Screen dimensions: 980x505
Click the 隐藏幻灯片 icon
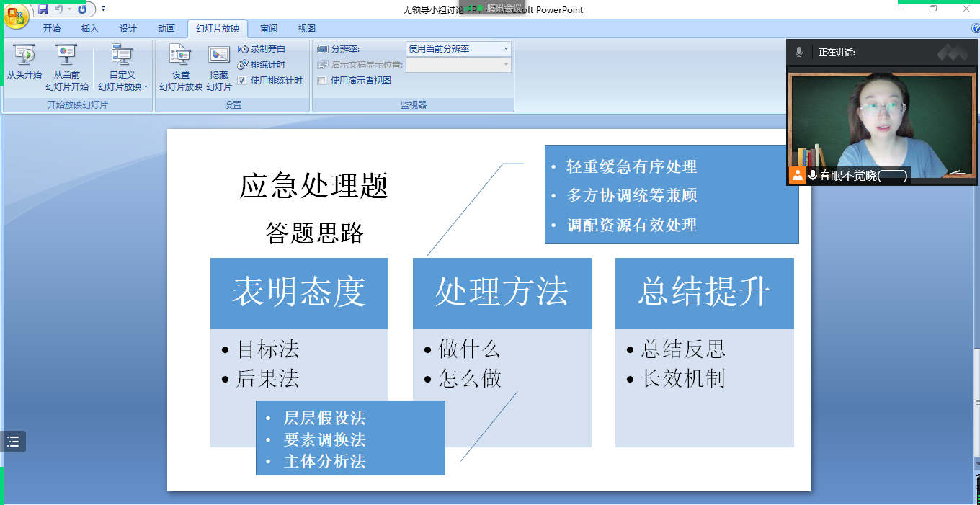219,56
